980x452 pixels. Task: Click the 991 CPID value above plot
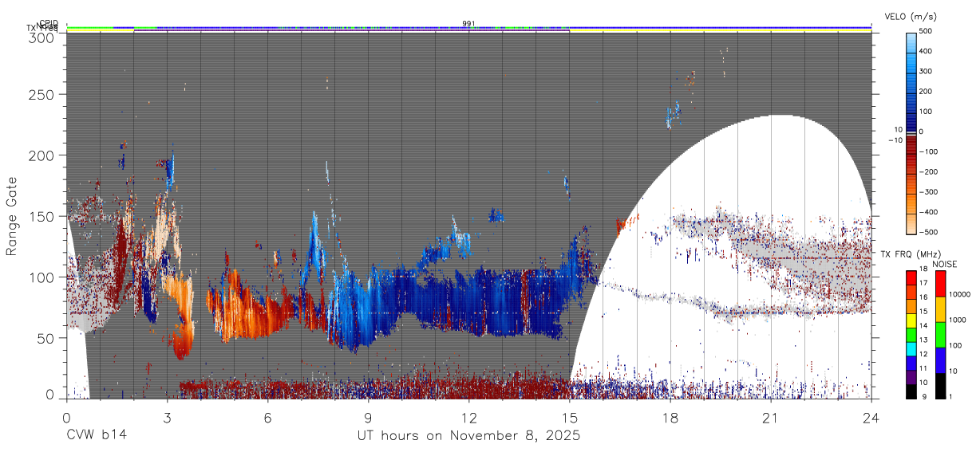[x=468, y=23]
